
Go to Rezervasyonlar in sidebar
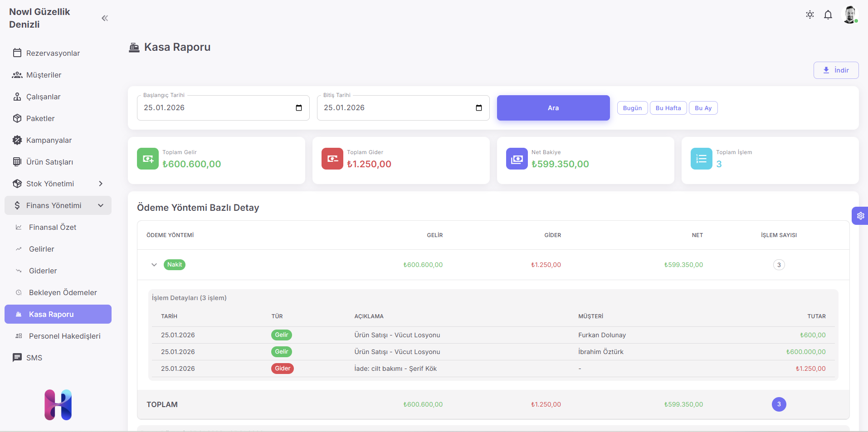click(x=53, y=53)
